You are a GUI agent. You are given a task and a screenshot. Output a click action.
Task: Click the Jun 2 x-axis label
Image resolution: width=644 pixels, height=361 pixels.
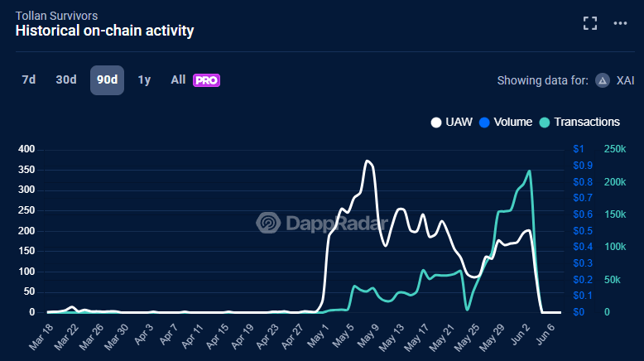521,335
